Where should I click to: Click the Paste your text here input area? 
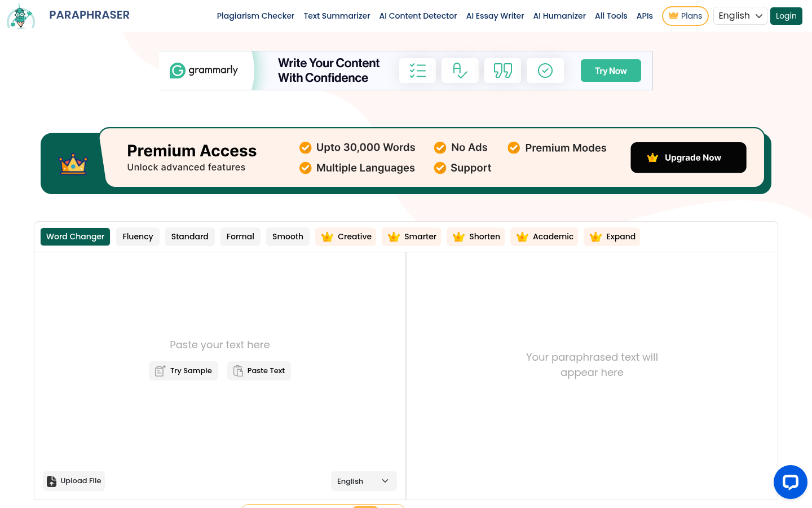(220, 345)
